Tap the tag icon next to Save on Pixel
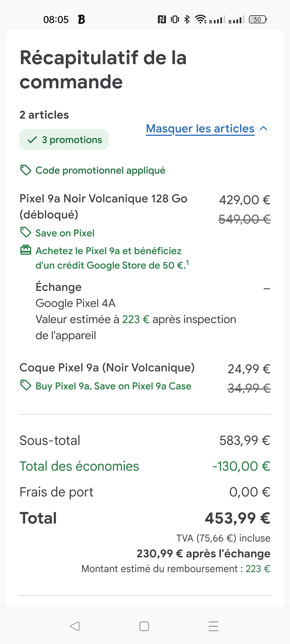 [26, 233]
